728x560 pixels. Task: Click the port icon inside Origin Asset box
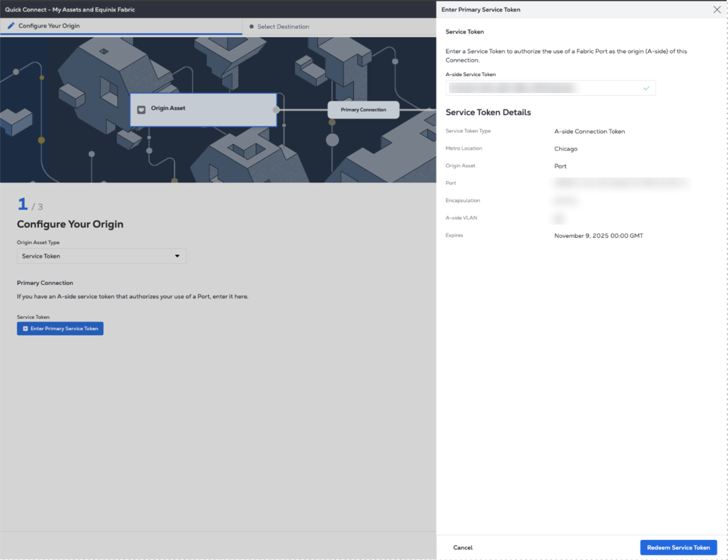[142, 109]
